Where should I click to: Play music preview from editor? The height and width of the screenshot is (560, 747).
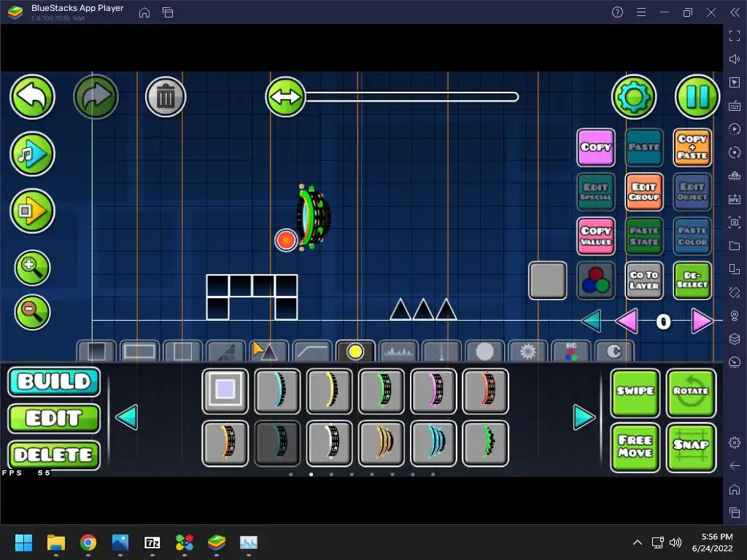tap(32, 154)
